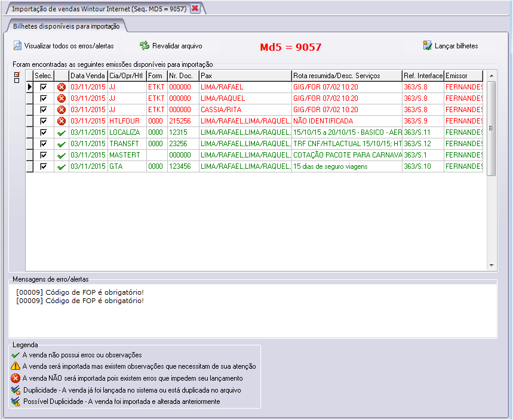Click the Possível Duplicidade legend icon
Viewport: 513px width, 420px height.
[16, 402]
